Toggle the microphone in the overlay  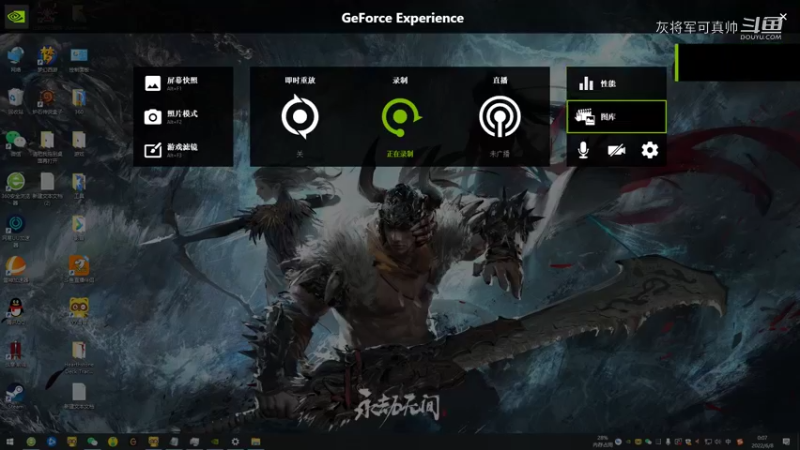click(x=583, y=150)
